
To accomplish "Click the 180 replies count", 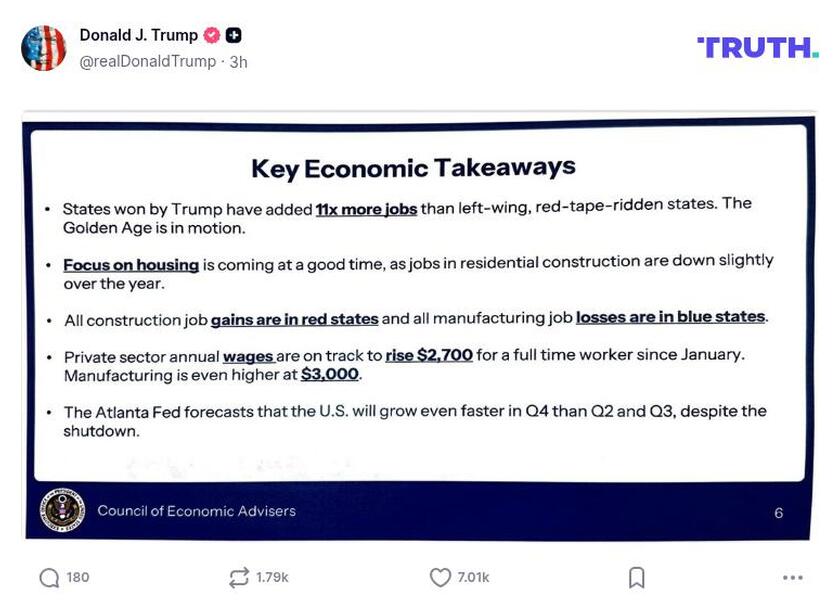I will click(x=77, y=578).
